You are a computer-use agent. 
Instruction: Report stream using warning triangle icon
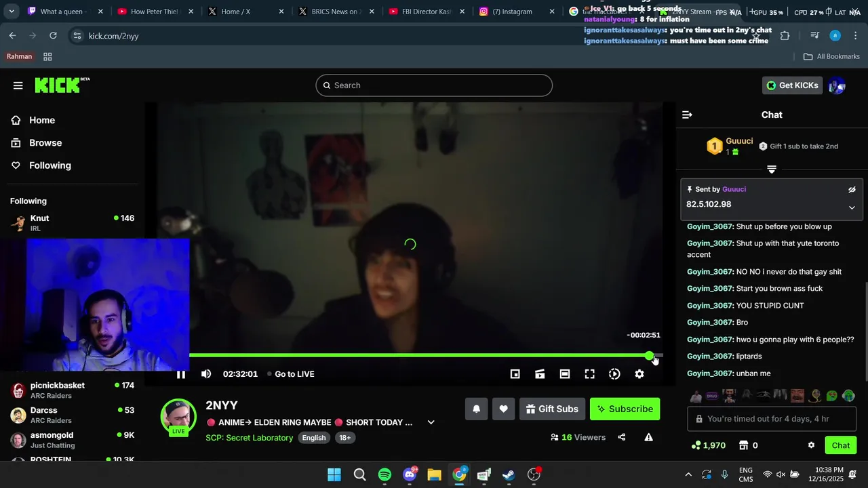pyautogui.click(x=648, y=437)
